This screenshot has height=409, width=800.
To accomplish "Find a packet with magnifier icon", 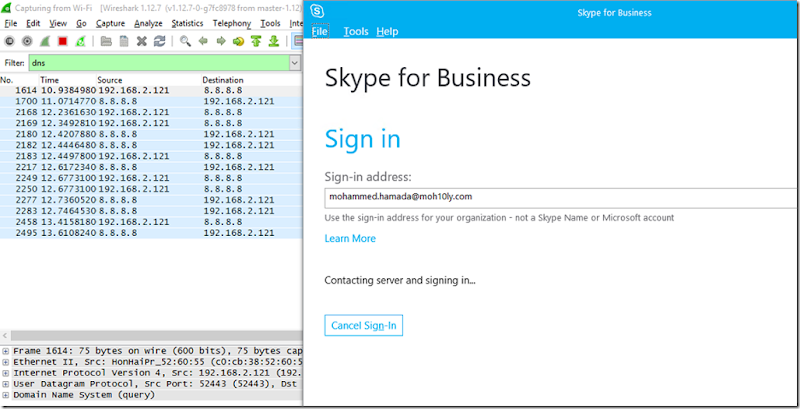I will click(x=185, y=41).
